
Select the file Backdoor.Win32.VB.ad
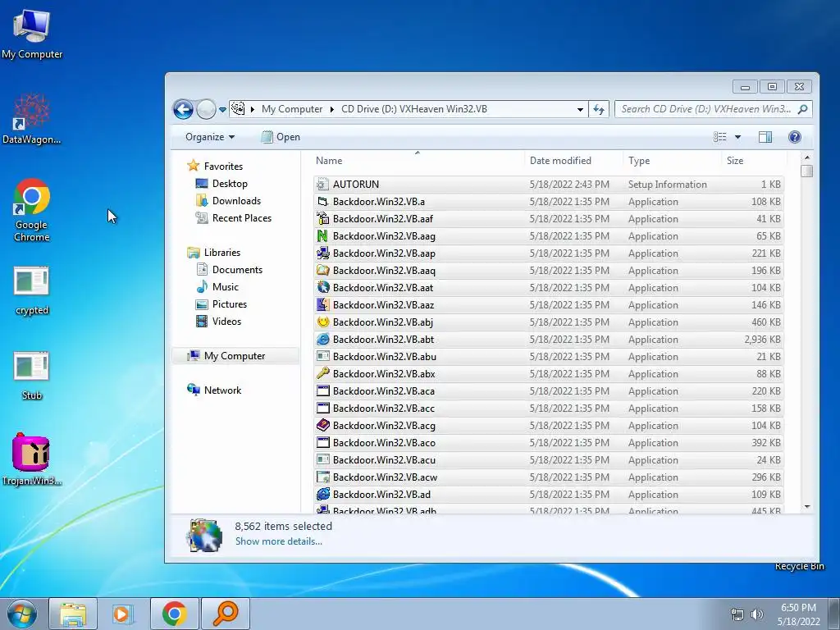click(549, 495)
